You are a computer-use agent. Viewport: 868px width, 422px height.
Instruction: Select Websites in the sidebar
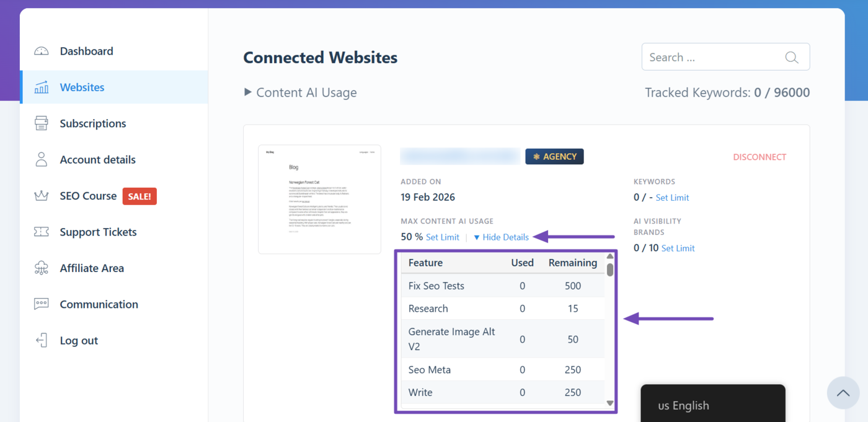coord(114,87)
